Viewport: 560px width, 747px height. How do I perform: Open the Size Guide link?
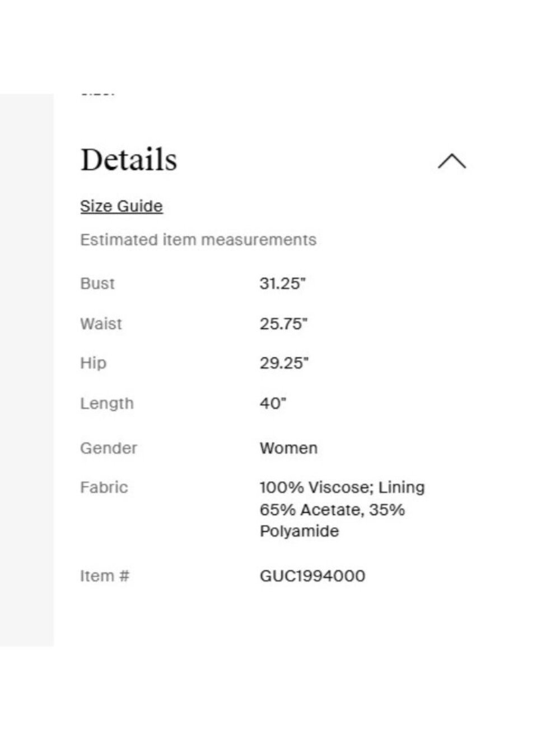coord(122,206)
